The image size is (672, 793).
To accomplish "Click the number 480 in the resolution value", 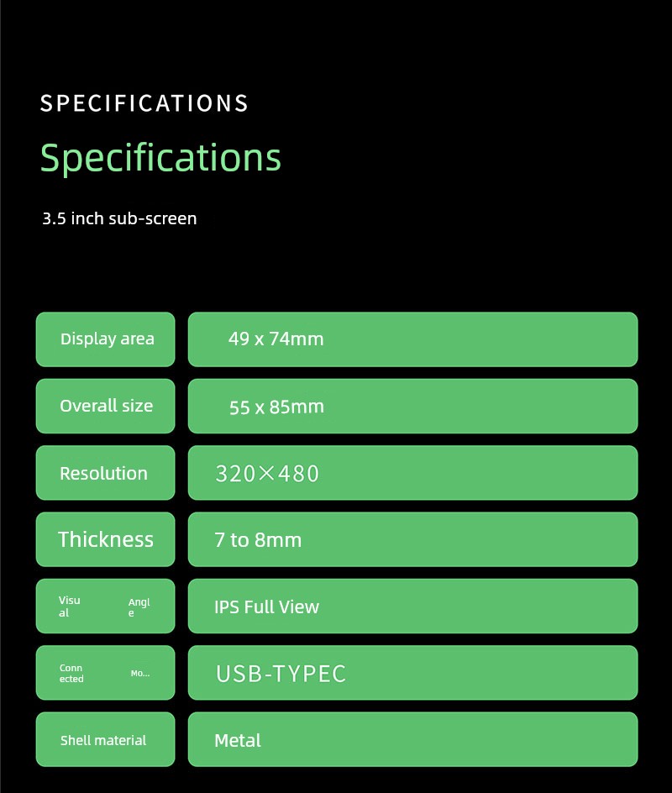I will (x=298, y=474).
